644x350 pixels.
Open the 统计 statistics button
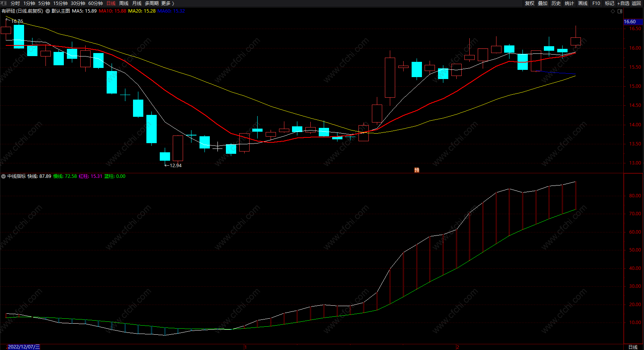(x=569, y=3)
